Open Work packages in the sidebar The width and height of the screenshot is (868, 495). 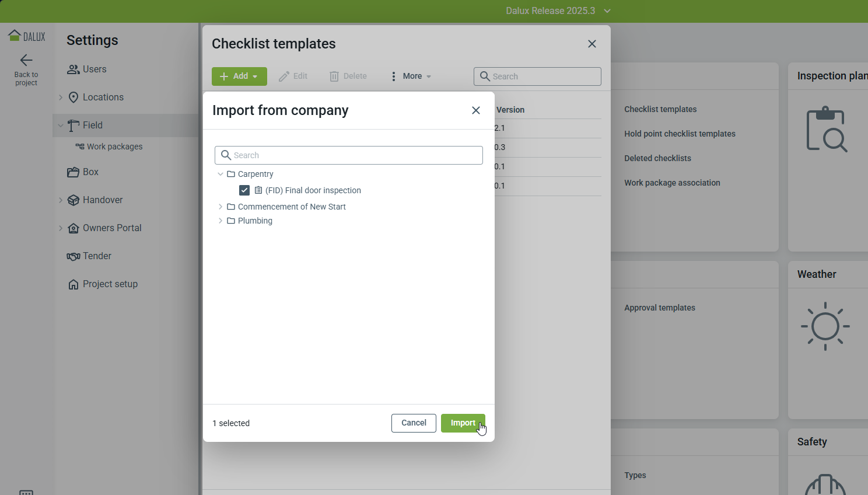114,147
